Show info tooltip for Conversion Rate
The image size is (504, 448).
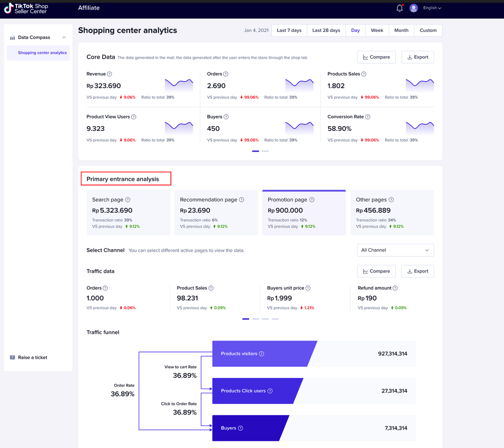click(x=367, y=117)
